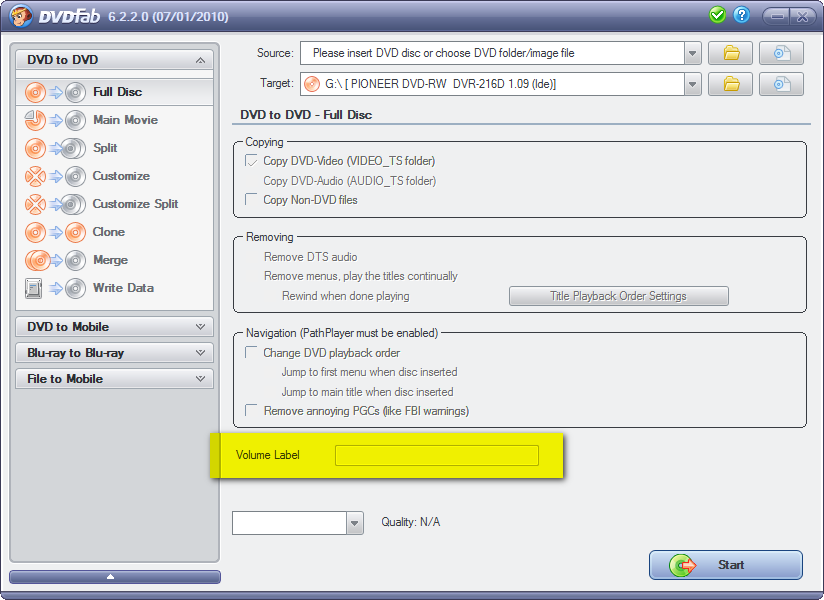
Task: Browse Source folder with folder icon
Action: pos(731,53)
